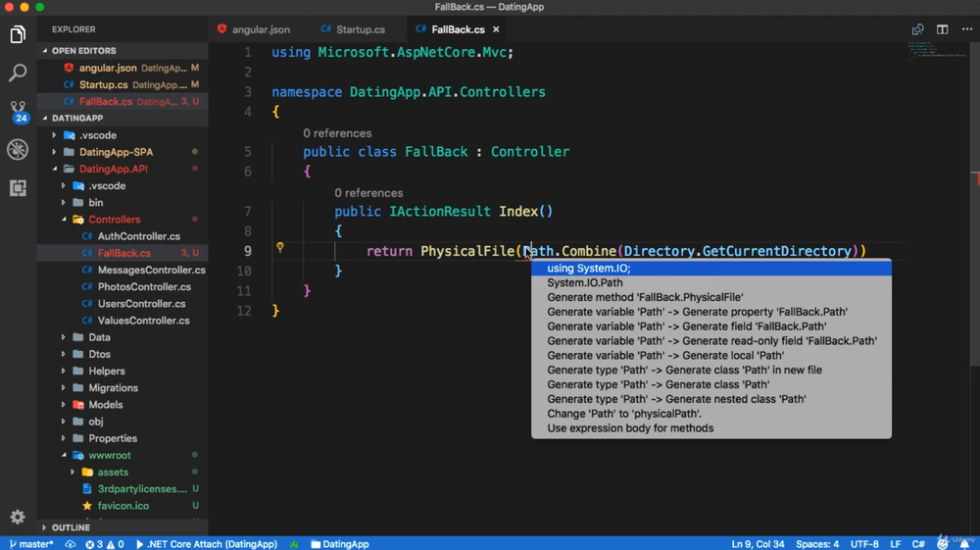
Task: Select Generate method 'FallBack.PhysicalFile'
Action: pos(711,297)
